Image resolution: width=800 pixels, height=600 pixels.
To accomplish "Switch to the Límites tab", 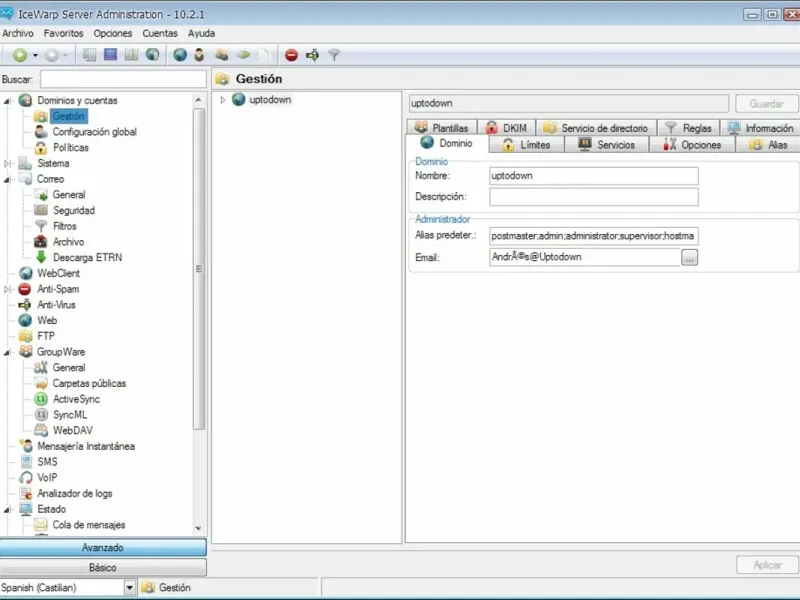I will (x=527, y=145).
